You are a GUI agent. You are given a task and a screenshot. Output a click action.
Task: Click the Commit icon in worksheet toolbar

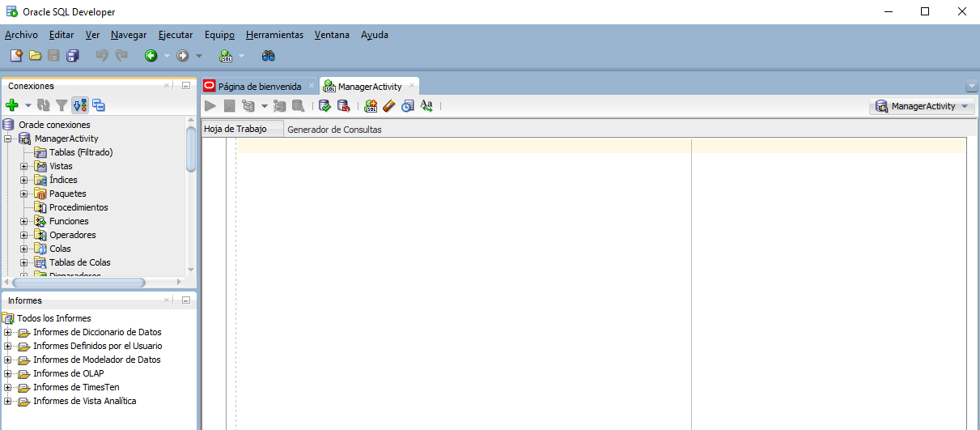325,105
